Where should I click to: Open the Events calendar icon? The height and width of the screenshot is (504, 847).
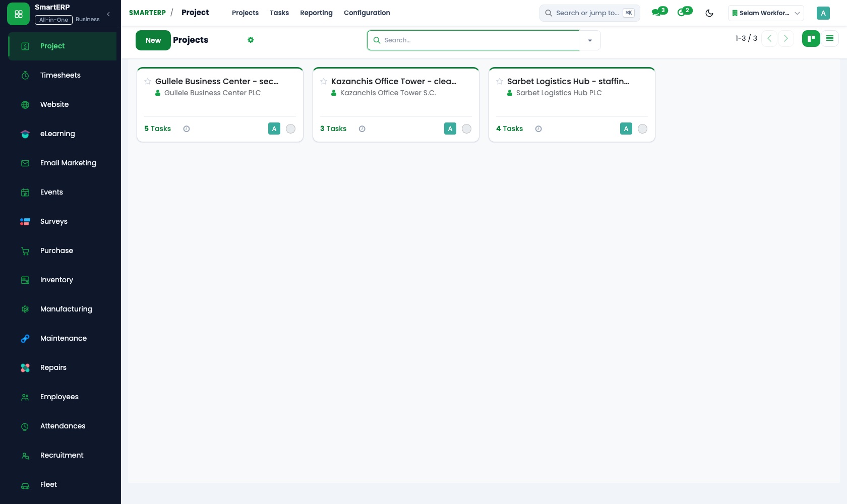pos(25,192)
